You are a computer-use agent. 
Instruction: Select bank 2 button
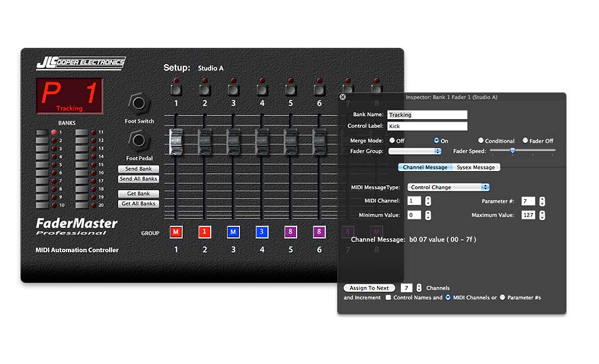coord(42,140)
